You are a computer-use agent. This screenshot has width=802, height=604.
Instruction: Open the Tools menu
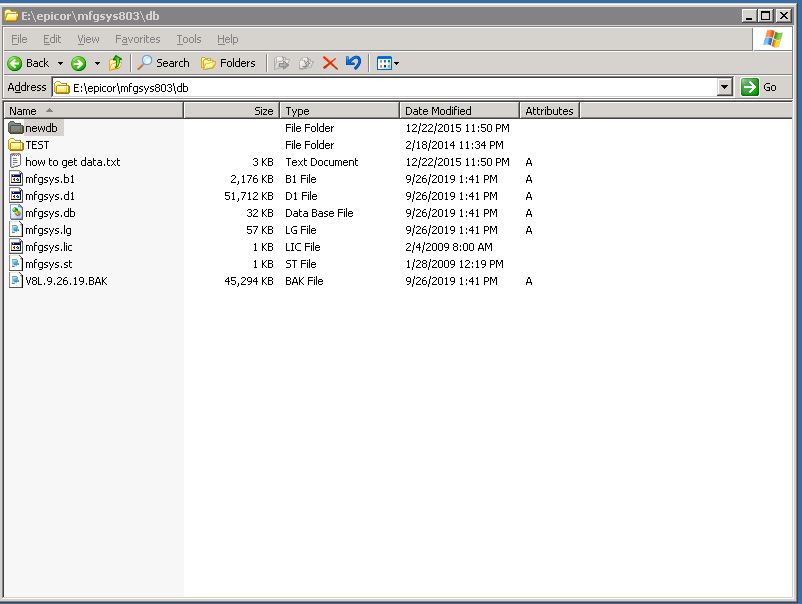pos(189,39)
